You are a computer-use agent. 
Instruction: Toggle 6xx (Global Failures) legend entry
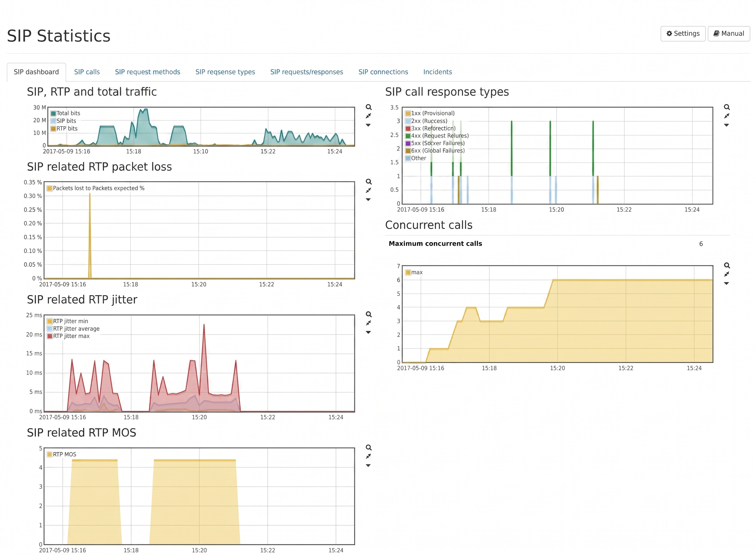(435, 150)
